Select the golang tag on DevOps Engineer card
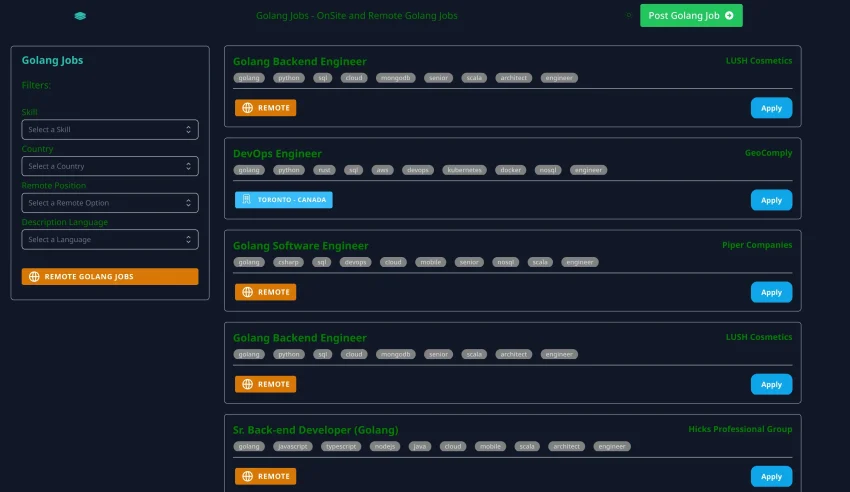Viewport: 850px width, 492px height. pyautogui.click(x=249, y=170)
